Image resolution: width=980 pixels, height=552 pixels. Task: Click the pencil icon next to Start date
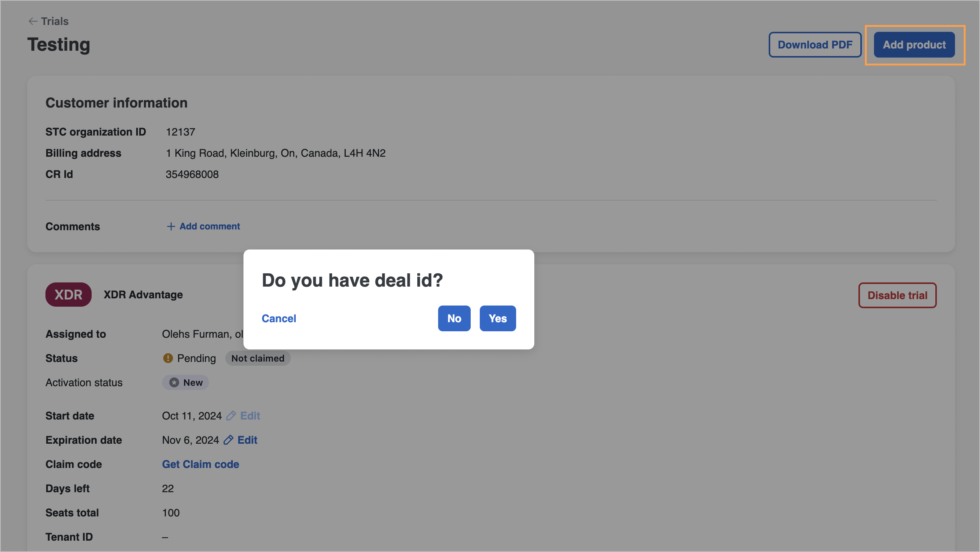[x=231, y=416]
